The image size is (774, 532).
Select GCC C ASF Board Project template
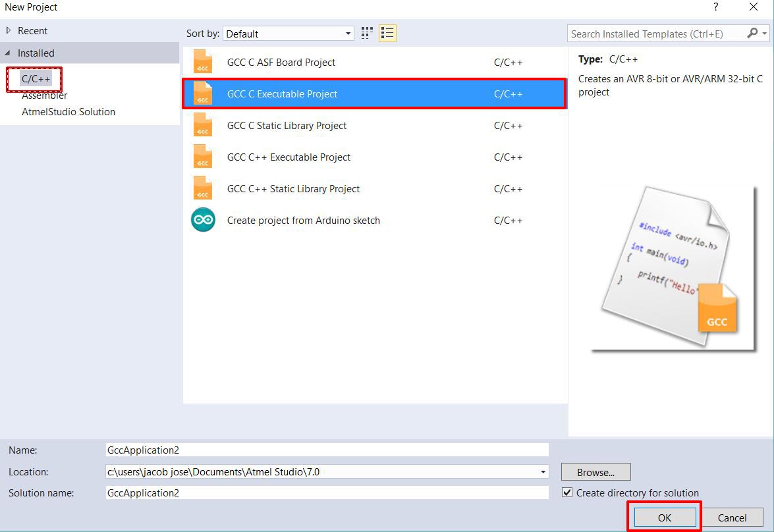tap(375, 62)
